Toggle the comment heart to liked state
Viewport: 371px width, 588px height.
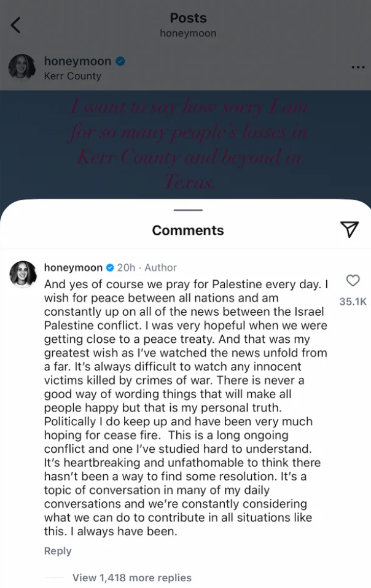pos(352,281)
